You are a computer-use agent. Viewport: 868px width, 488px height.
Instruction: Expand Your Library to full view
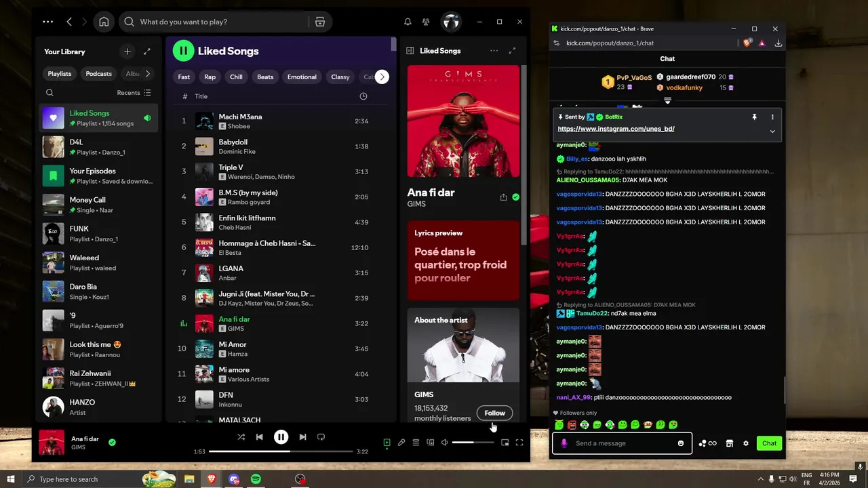click(147, 52)
